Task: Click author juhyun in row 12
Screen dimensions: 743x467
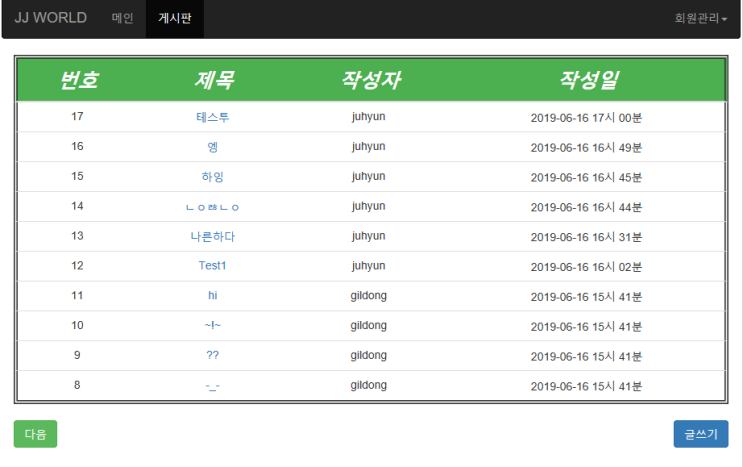Action: pos(368,266)
